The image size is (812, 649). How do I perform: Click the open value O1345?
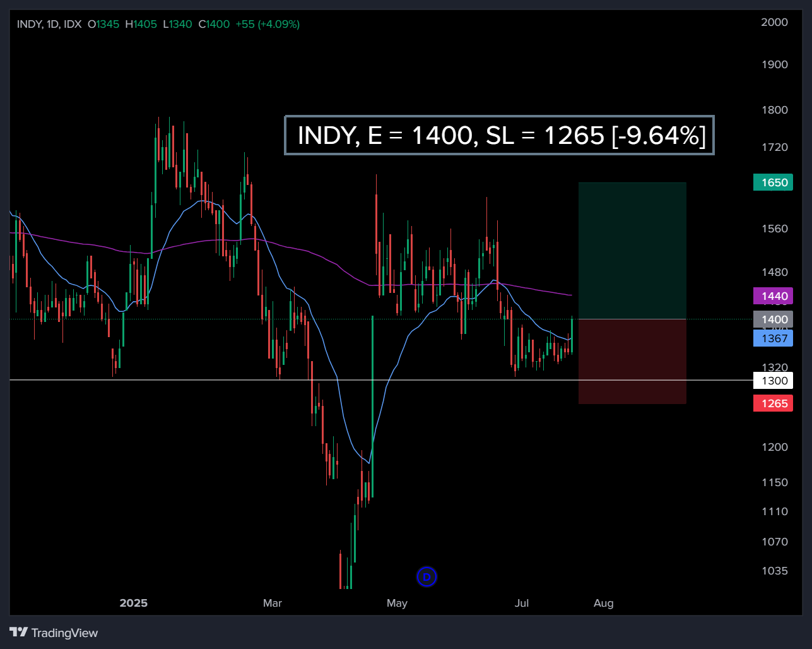tap(103, 25)
